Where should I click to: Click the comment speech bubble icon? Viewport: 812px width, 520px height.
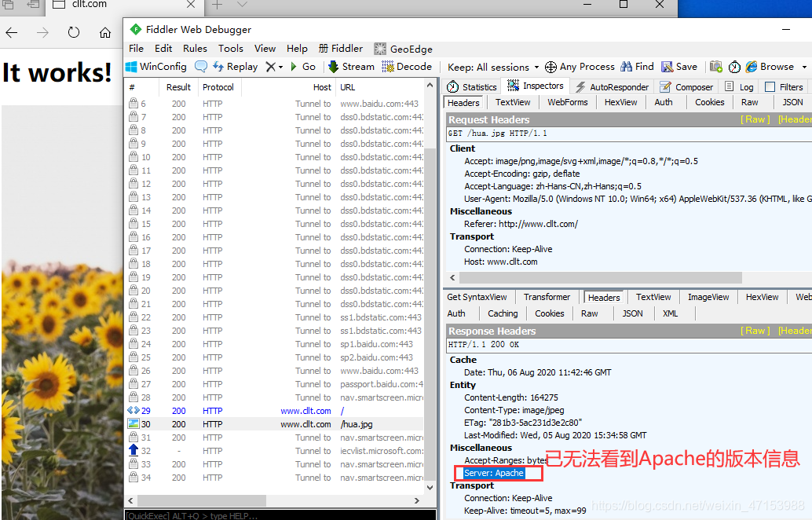(201, 67)
